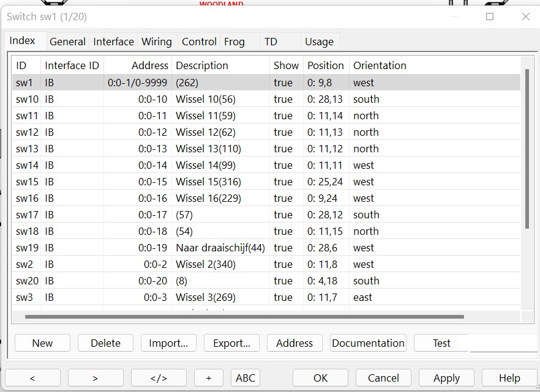Open the Wiring tab

pos(156,42)
